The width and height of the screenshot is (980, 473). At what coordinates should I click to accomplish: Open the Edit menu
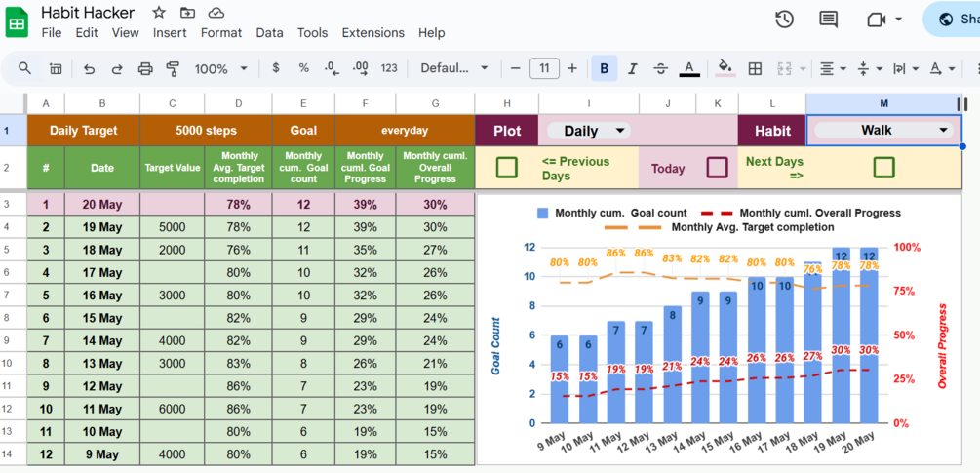click(87, 33)
